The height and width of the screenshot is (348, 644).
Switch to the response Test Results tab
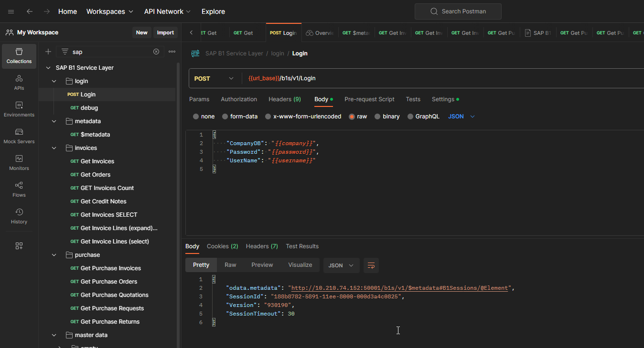[302, 246]
